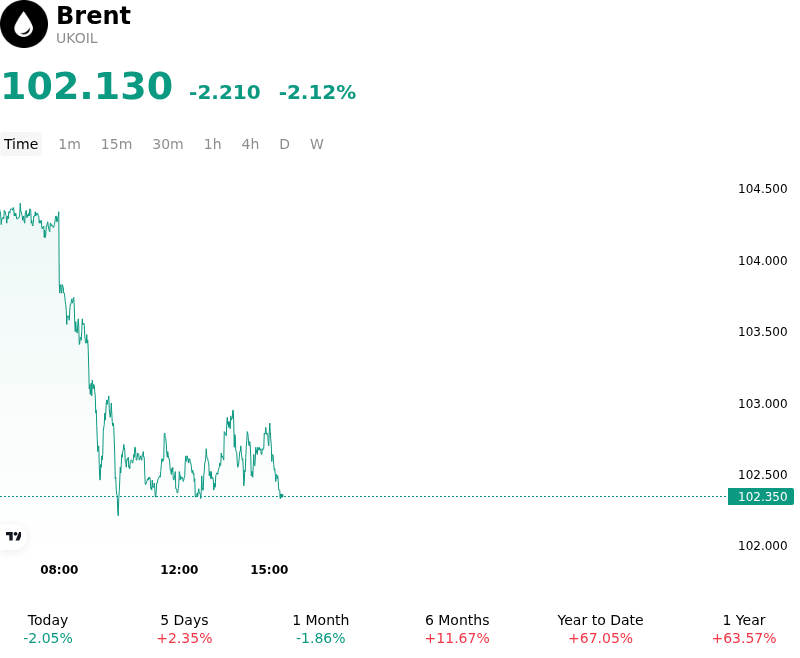Select the 6 Months range
The height and width of the screenshot is (658, 800).
[457, 629]
